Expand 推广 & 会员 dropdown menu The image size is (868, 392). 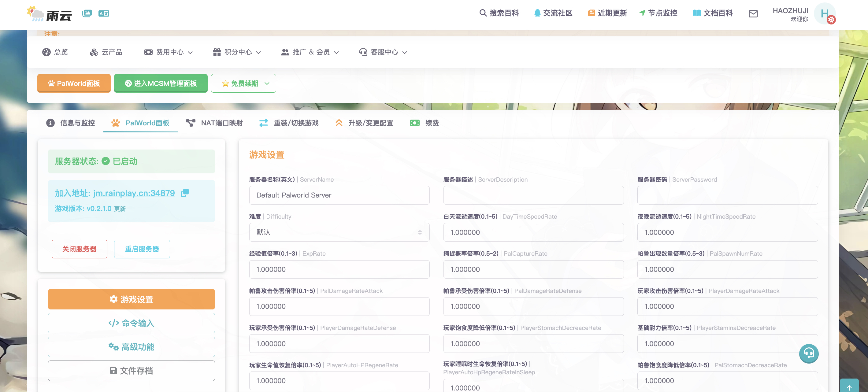[310, 52]
